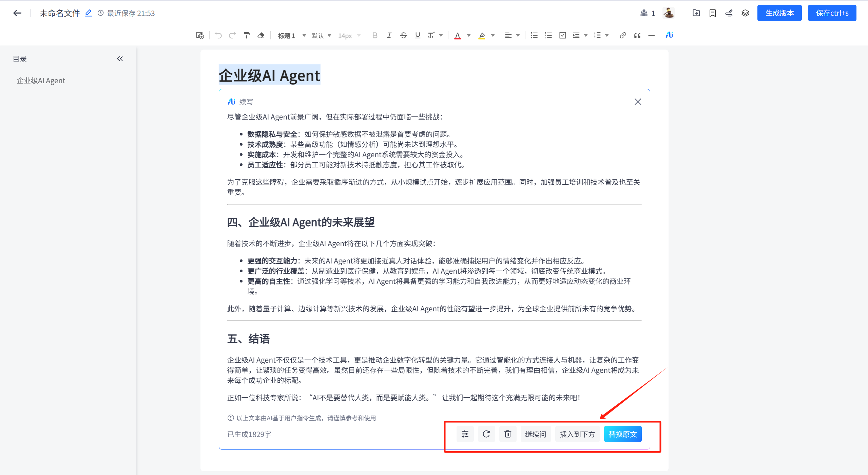This screenshot has height=475, width=868.
Task: Toggle bold formatting
Action: point(374,35)
